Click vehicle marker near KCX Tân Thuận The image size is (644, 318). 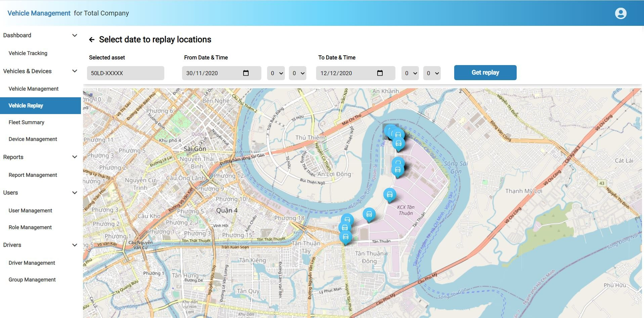(x=389, y=195)
